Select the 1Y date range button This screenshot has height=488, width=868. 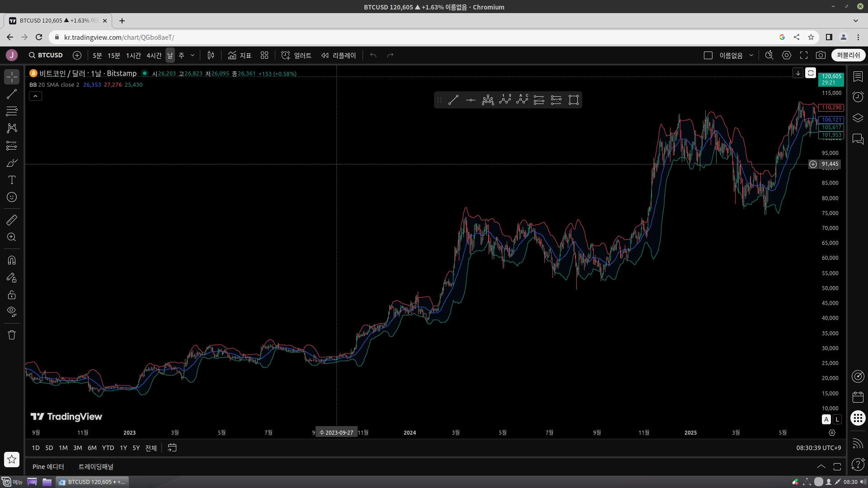[x=123, y=448]
